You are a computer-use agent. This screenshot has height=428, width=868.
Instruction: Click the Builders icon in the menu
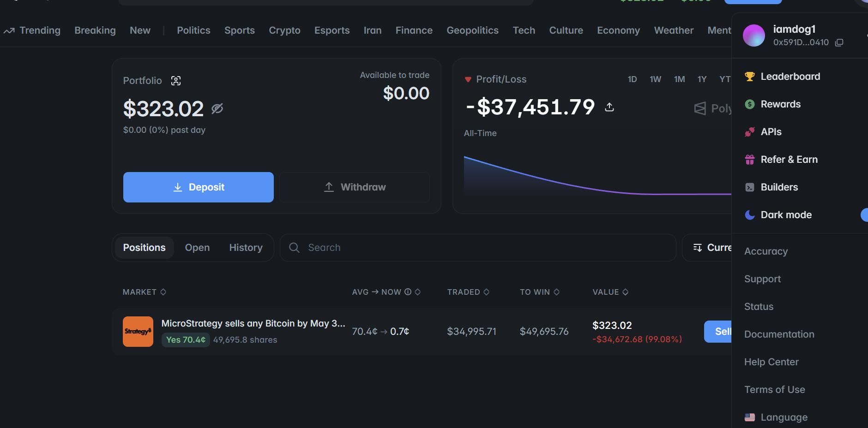coord(750,187)
